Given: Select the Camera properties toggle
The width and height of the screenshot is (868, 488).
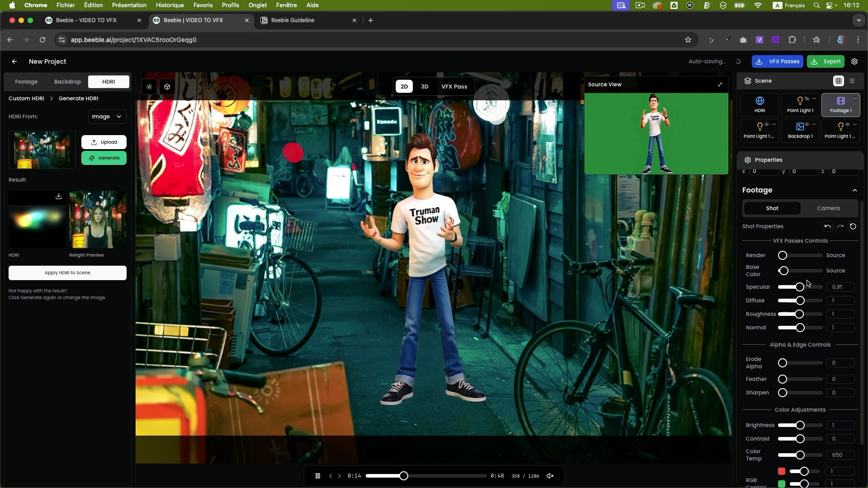Looking at the screenshot, I should (828, 208).
